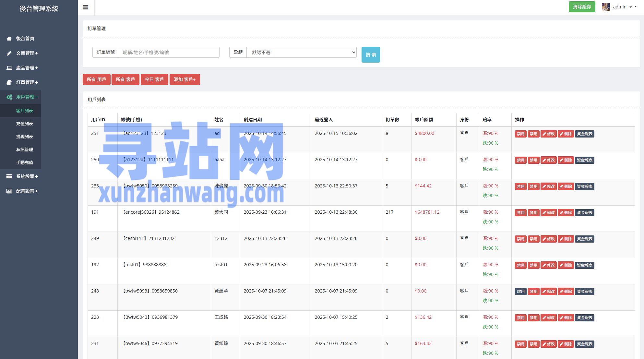Open 提現列表 in the sidebar
The image size is (644, 359).
click(25, 137)
